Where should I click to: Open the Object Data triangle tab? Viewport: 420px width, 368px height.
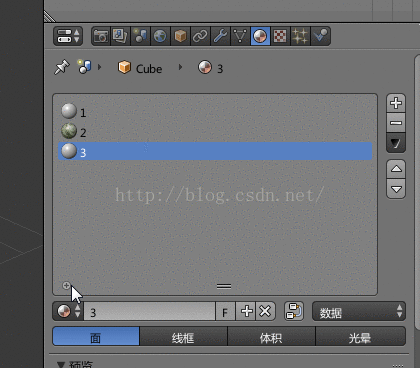[x=240, y=36]
